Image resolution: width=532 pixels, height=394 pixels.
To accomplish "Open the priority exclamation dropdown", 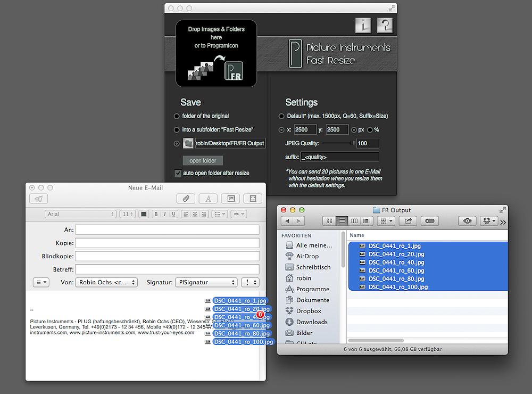I will coord(250,282).
